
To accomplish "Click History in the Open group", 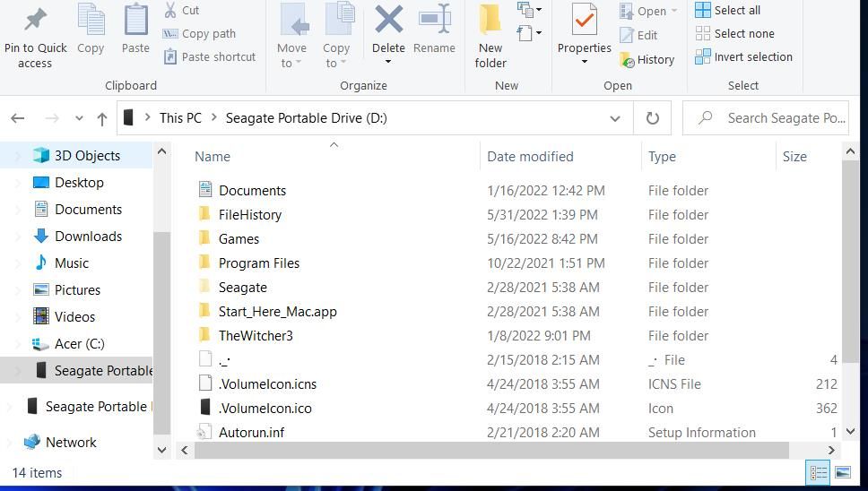I will tap(647, 60).
